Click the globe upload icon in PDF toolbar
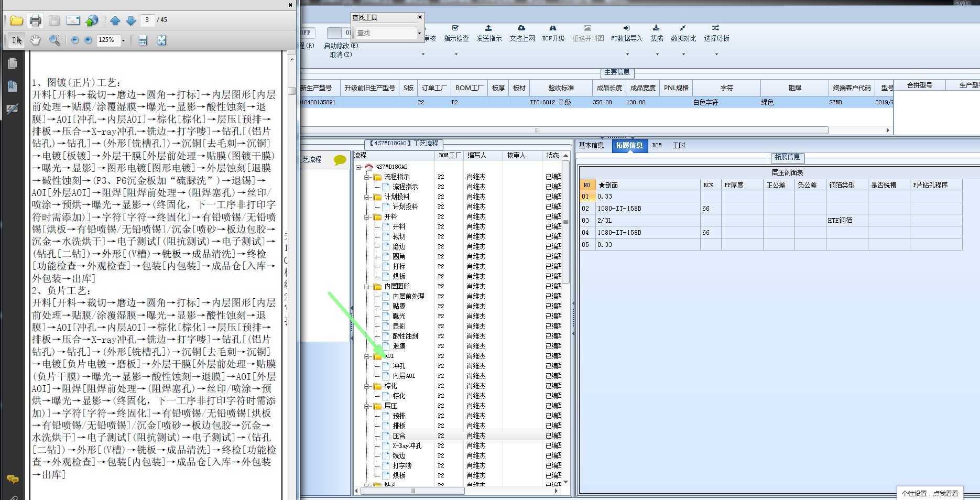This screenshot has width=980, height=500. 92,20
